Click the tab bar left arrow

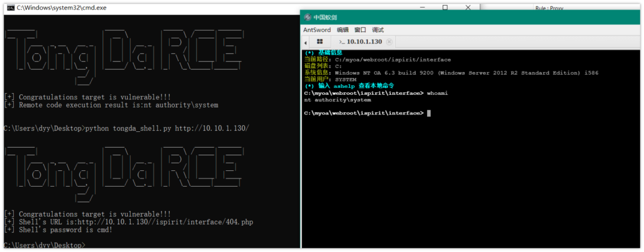306,42
